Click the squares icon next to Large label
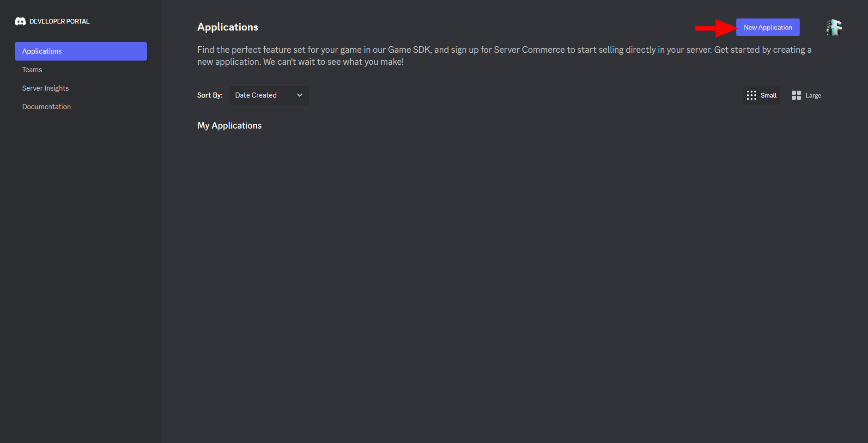The width and height of the screenshot is (868, 443). [x=796, y=95]
